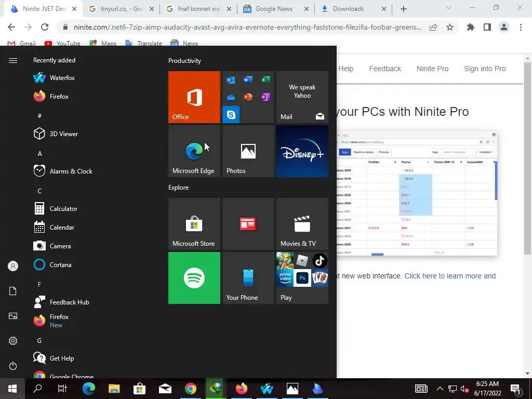Click Sign into Pro link
This screenshot has height=399, width=532.
coord(485,69)
